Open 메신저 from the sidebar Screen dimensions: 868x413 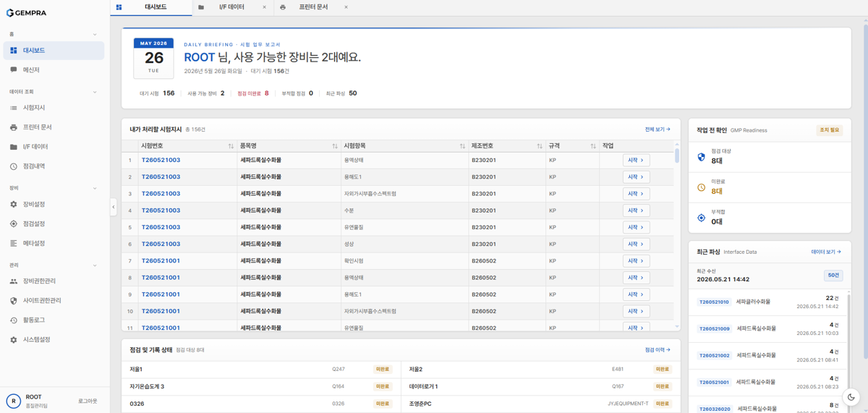pos(54,70)
